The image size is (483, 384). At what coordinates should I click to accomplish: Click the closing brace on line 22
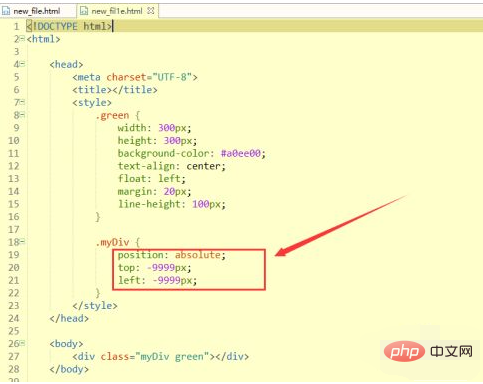click(98, 293)
